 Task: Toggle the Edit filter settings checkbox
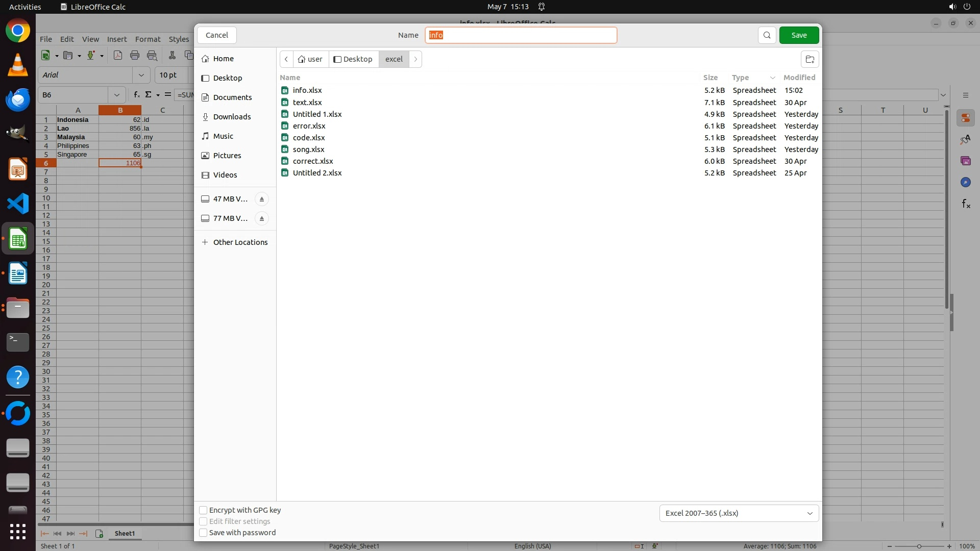203,521
